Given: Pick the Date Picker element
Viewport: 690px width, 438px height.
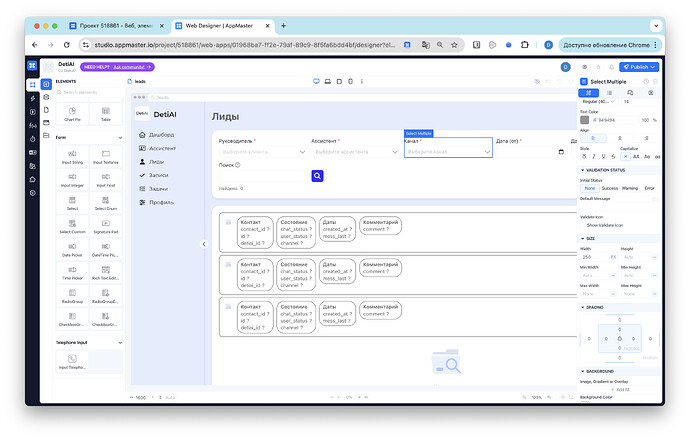Looking at the screenshot, I should coord(72,250).
